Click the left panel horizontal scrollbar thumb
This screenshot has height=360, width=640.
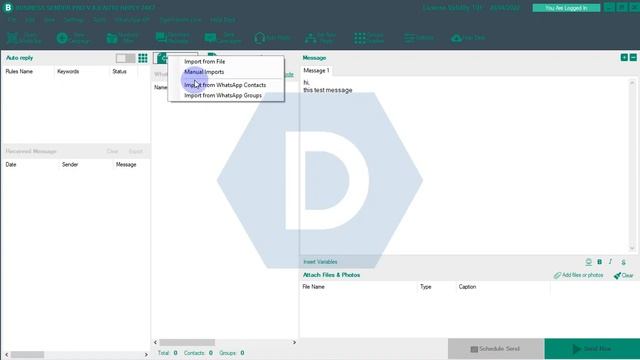click(27, 355)
